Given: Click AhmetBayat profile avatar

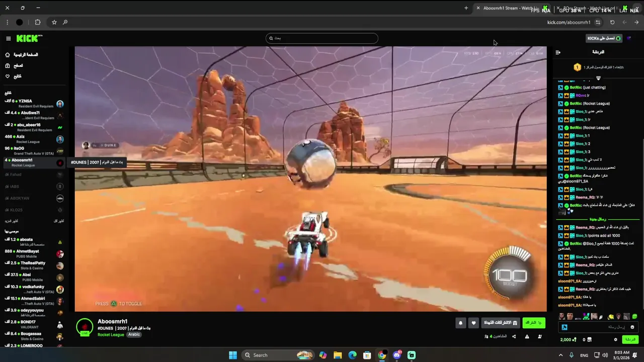Looking at the screenshot, I should (60, 254).
